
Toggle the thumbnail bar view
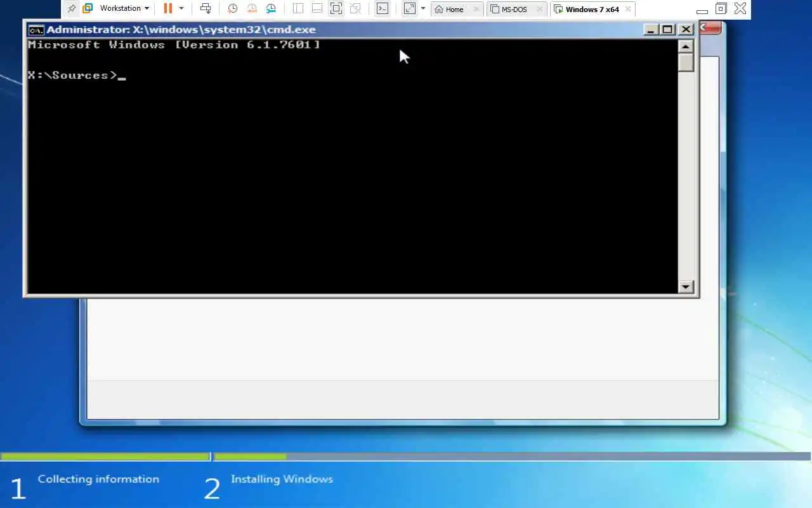(x=317, y=9)
